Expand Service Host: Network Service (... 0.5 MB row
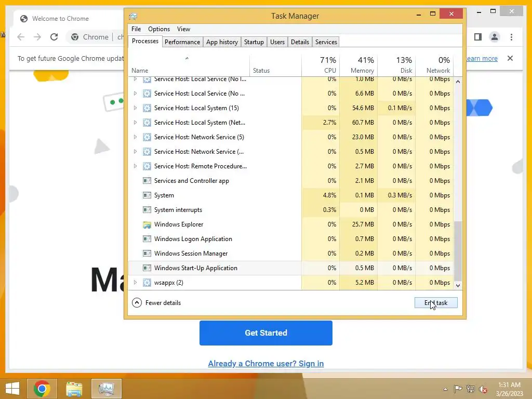Screen dimensions: 532x399 (x=135, y=152)
